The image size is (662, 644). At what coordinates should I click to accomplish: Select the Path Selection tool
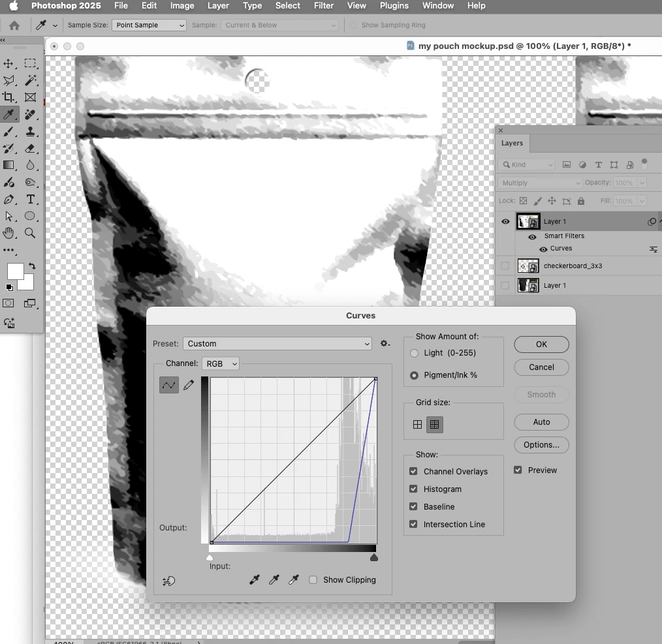(x=8, y=217)
